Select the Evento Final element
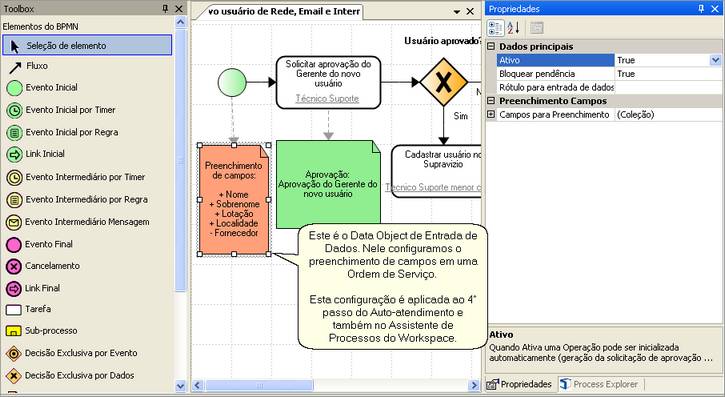This screenshot has height=397, width=725. tap(39, 244)
